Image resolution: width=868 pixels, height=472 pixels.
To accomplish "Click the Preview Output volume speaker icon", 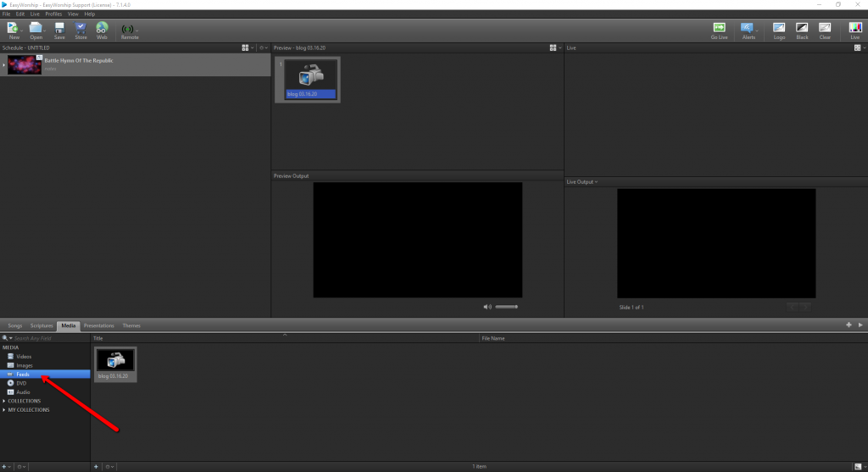I will [x=487, y=307].
